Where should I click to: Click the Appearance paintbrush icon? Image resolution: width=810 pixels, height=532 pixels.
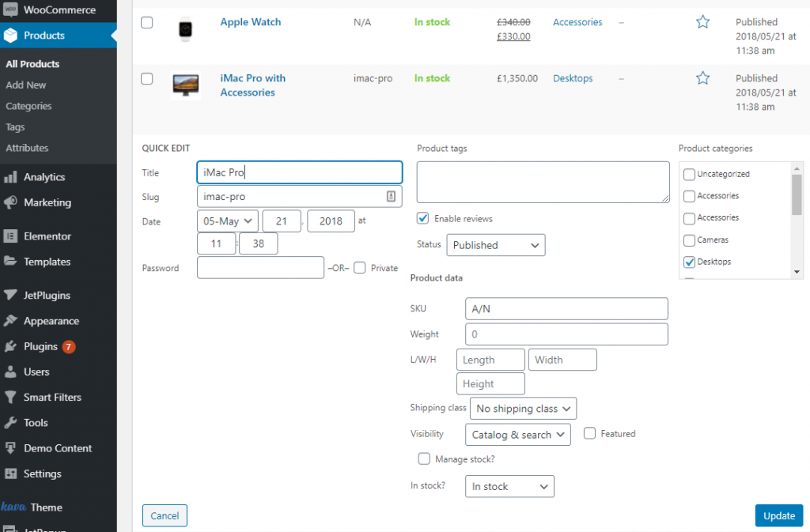click(x=10, y=320)
